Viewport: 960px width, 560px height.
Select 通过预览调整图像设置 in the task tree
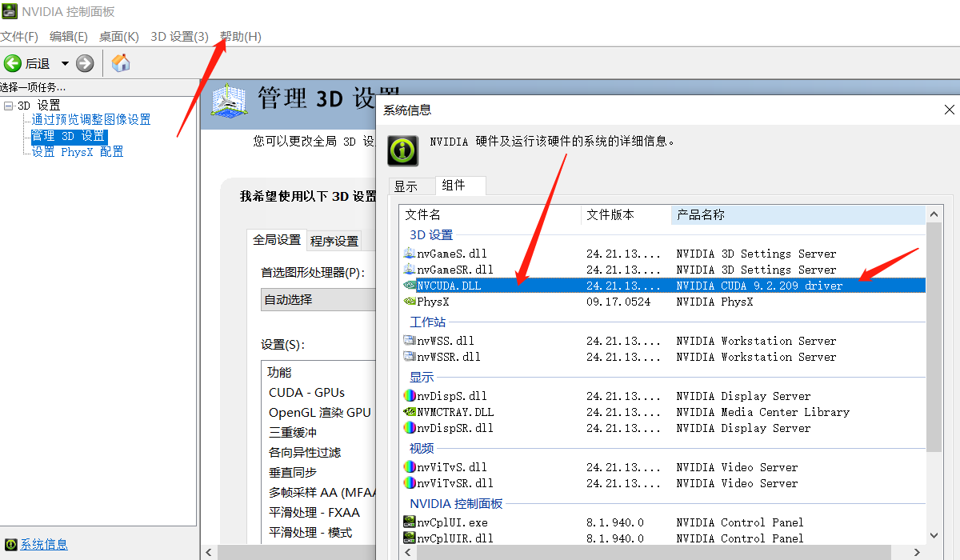pos(91,120)
